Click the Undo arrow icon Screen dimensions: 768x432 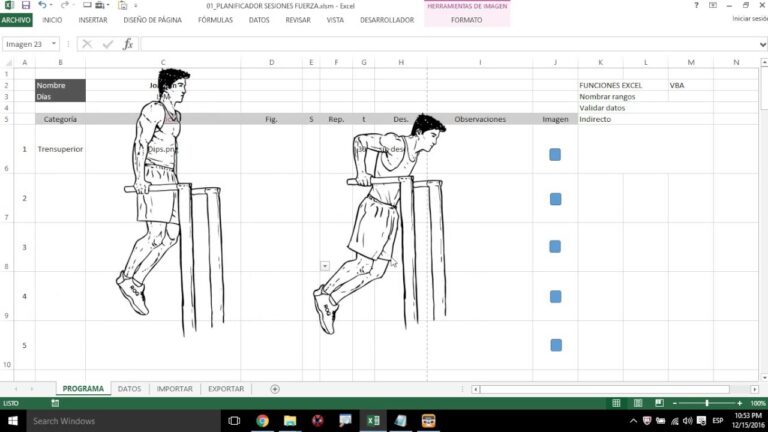tap(42, 5)
